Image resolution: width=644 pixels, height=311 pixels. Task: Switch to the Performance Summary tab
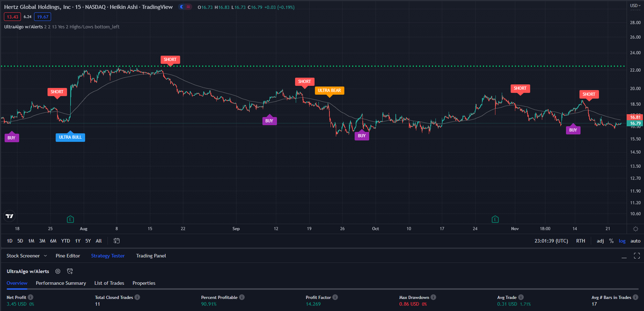pyautogui.click(x=61, y=283)
